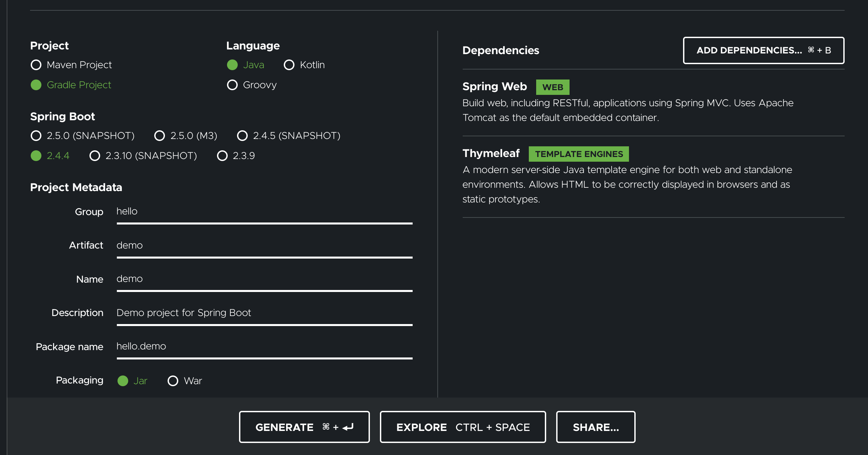Edit the Description field

coord(264,313)
